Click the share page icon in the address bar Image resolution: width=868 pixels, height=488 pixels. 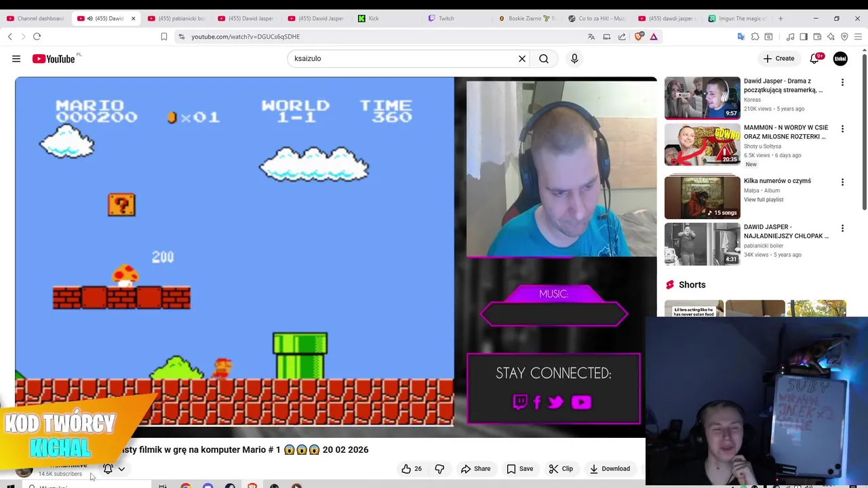click(x=622, y=37)
